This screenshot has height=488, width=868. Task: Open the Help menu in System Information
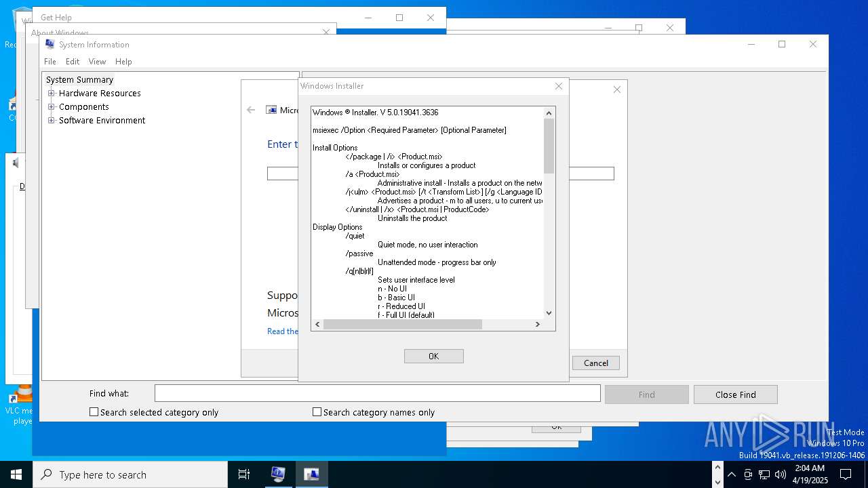(123, 61)
